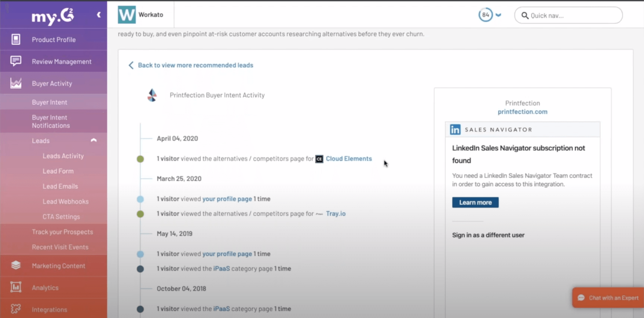The image size is (644, 318).
Task: Click the Analytics bar chart icon
Action: pyautogui.click(x=16, y=287)
